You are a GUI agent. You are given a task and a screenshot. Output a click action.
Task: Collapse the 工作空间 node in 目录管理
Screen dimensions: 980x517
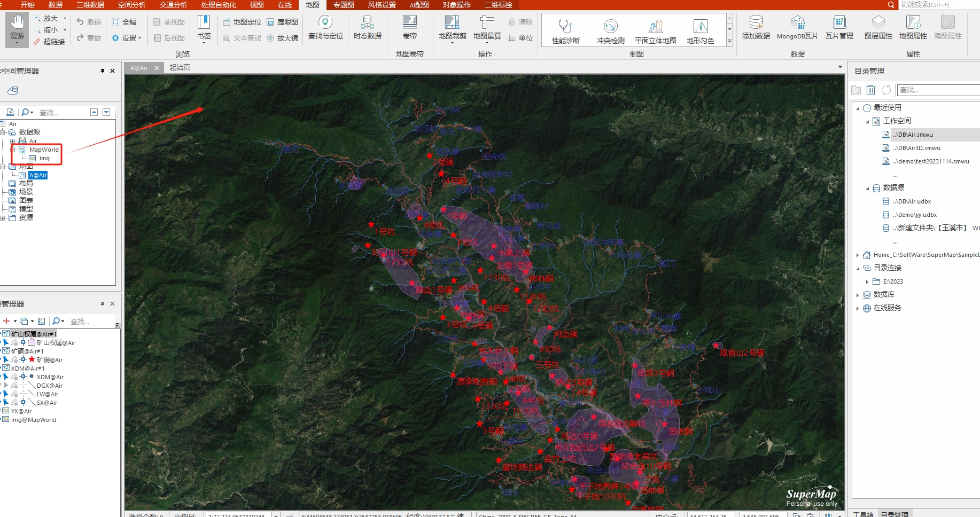(x=867, y=121)
